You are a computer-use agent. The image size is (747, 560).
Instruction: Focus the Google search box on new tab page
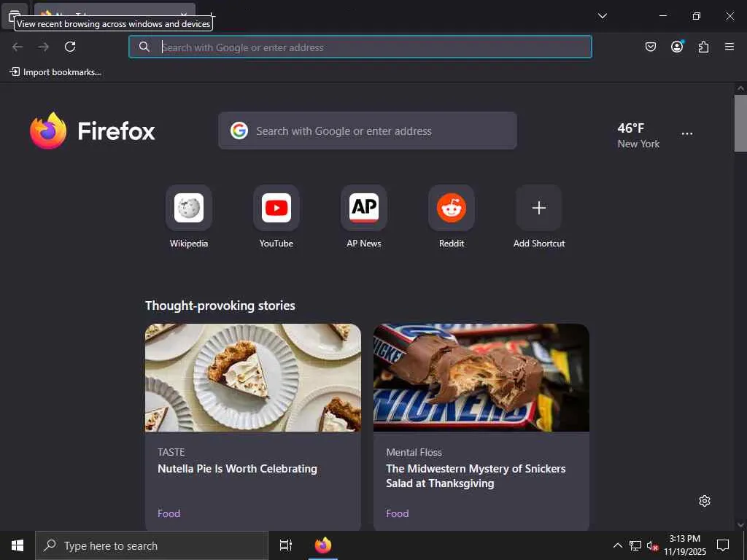368,131
